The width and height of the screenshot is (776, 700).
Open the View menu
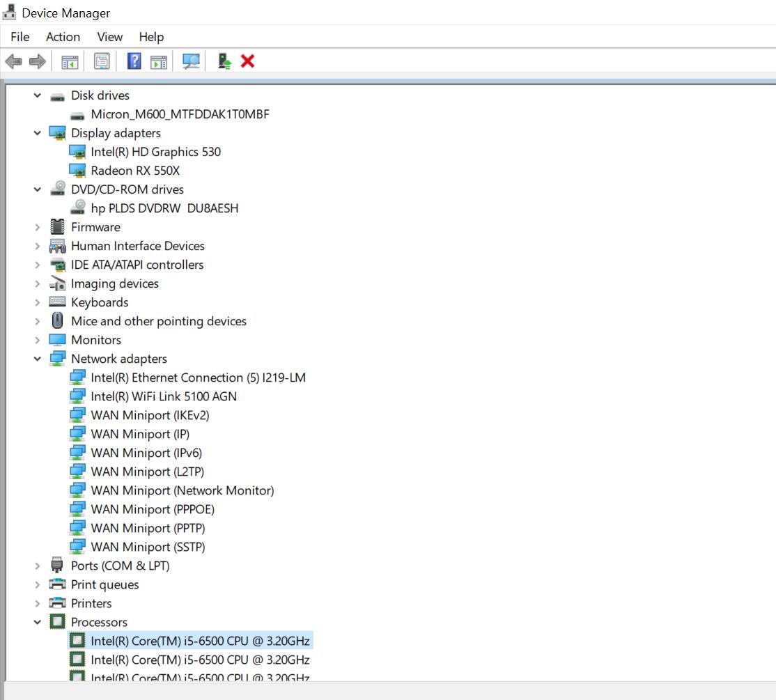coord(109,37)
